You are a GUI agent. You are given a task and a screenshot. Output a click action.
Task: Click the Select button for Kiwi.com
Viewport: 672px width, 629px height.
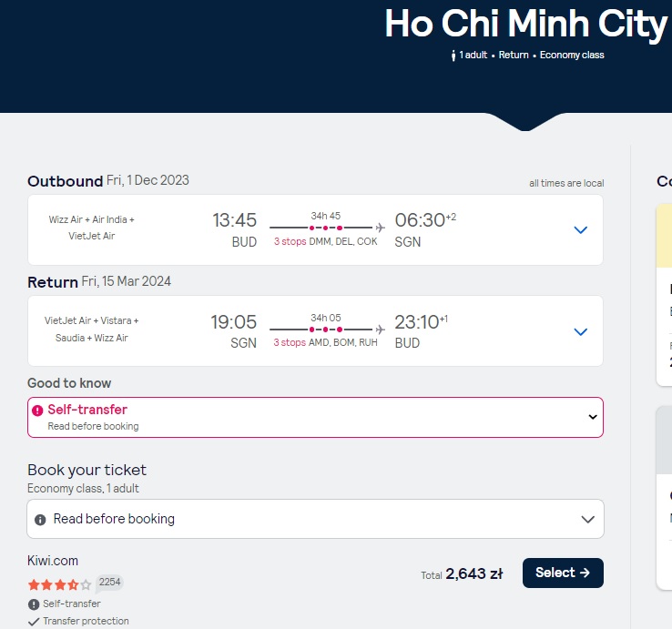pyautogui.click(x=563, y=573)
